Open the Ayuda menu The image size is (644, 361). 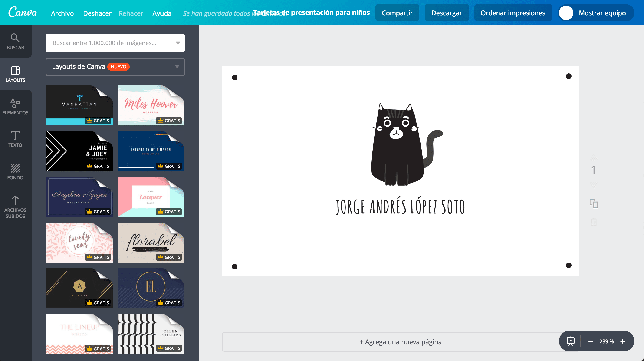[162, 13]
